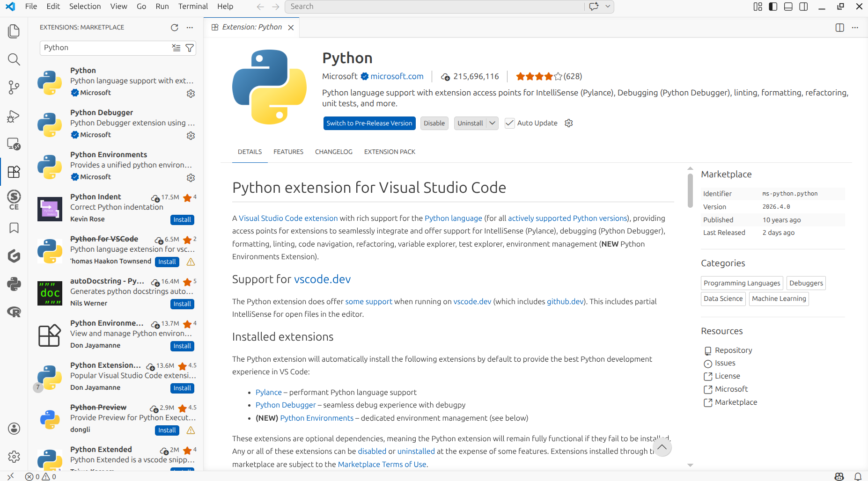The width and height of the screenshot is (868, 481).
Task: Switch to the EXTENSION PACK tab
Action: pos(390,152)
